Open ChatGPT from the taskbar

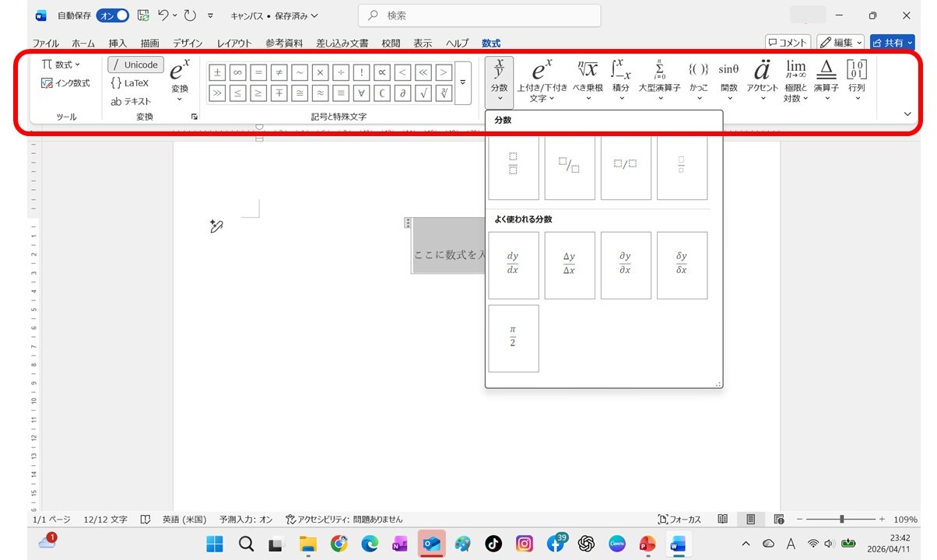click(x=587, y=544)
